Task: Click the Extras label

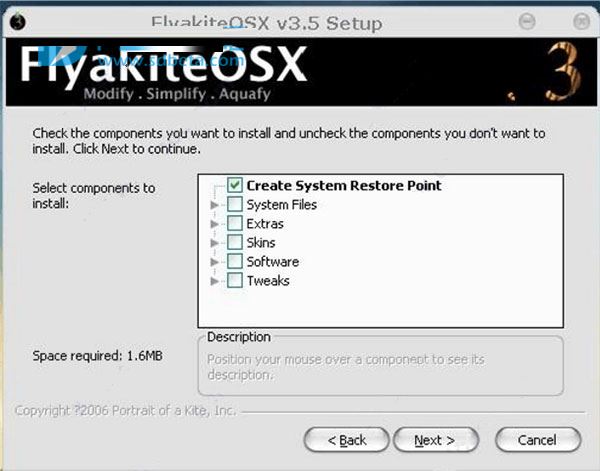Action: [265, 224]
